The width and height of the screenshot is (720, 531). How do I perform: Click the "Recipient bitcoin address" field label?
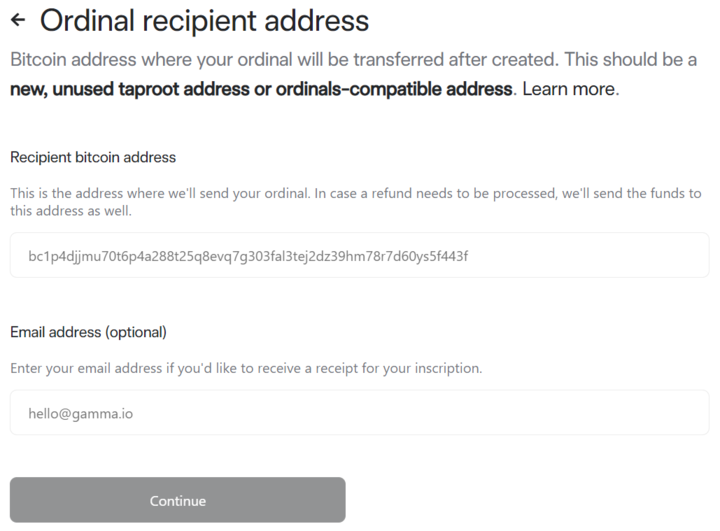coord(93,157)
